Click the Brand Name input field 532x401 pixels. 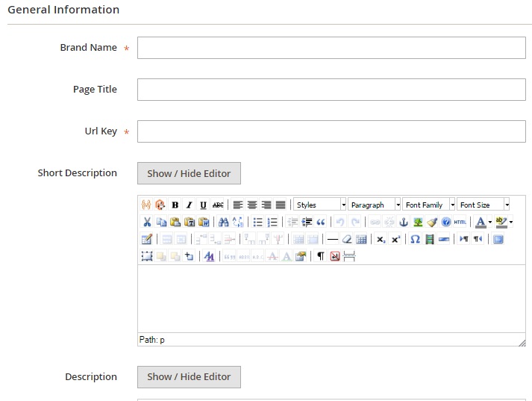(x=331, y=48)
